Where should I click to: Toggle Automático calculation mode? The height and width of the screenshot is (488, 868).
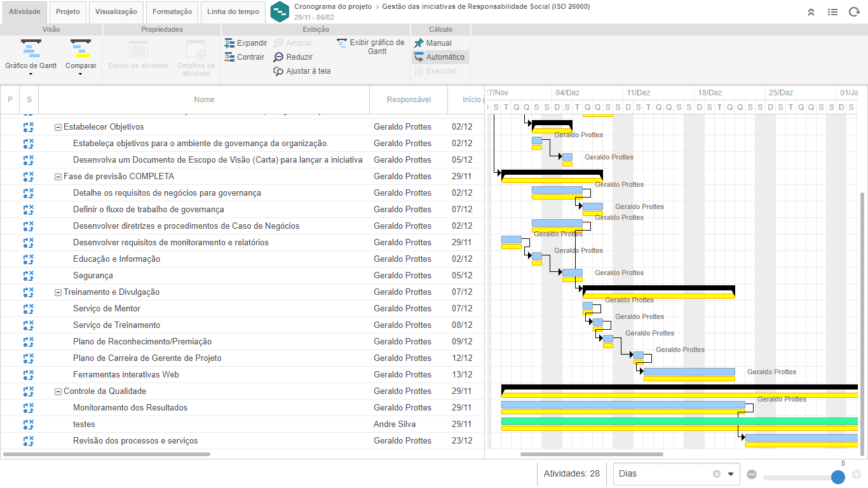pyautogui.click(x=440, y=57)
